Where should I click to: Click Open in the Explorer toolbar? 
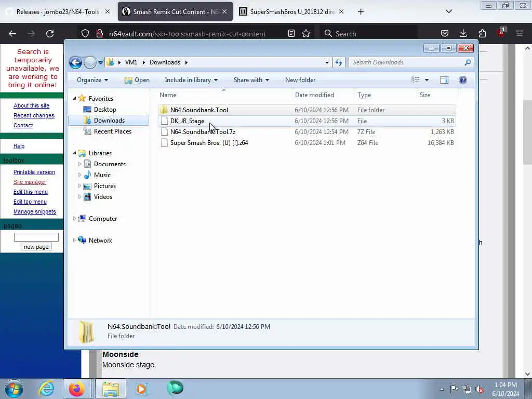pyautogui.click(x=137, y=80)
